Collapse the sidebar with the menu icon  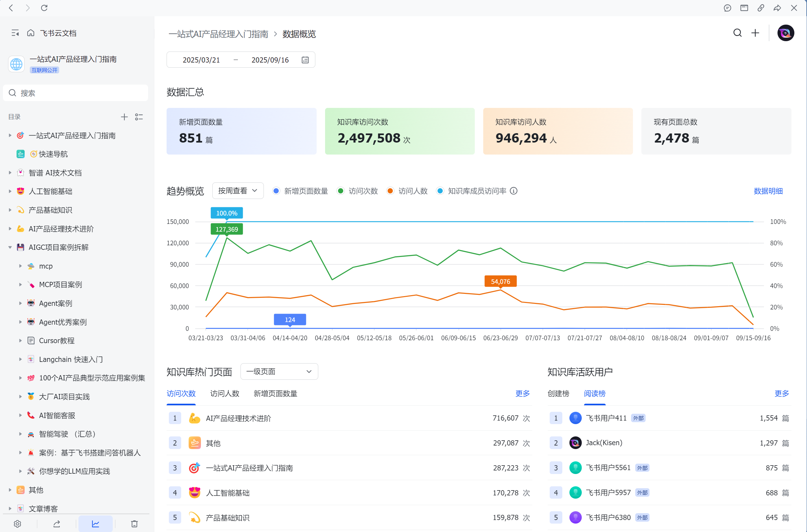click(15, 33)
